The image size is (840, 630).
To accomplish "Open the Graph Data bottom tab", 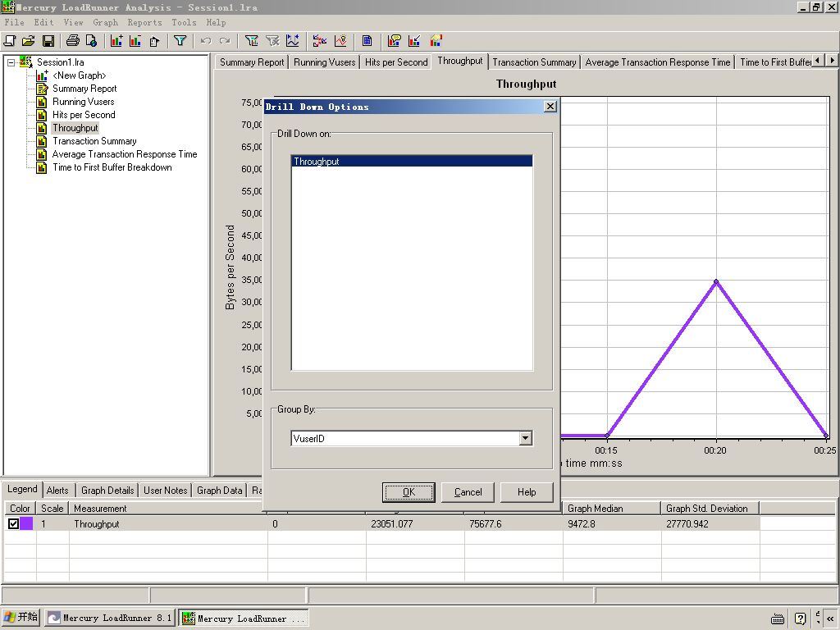I will tap(220, 491).
